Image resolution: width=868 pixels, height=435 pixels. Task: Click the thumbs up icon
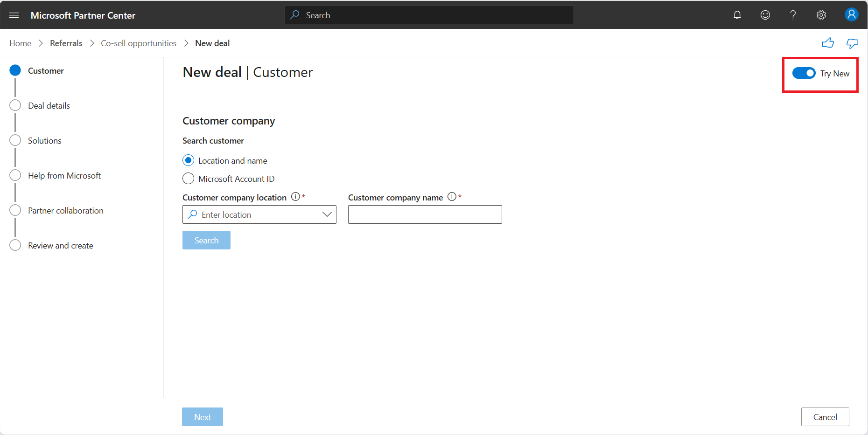pyautogui.click(x=828, y=43)
